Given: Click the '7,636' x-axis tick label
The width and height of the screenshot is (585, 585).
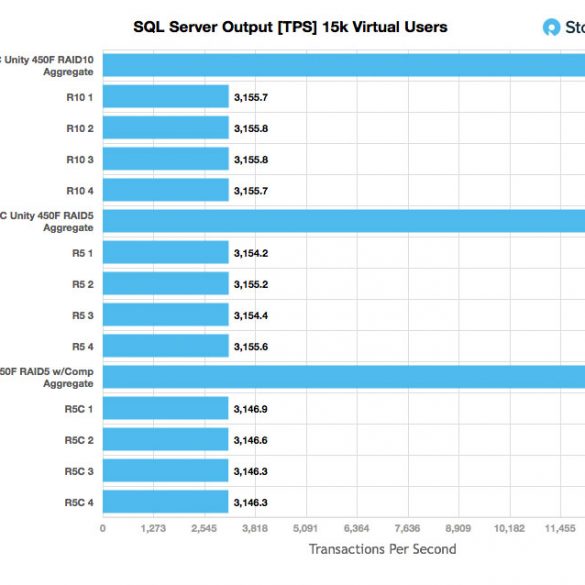Looking at the screenshot, I should [x=407, y=528].
